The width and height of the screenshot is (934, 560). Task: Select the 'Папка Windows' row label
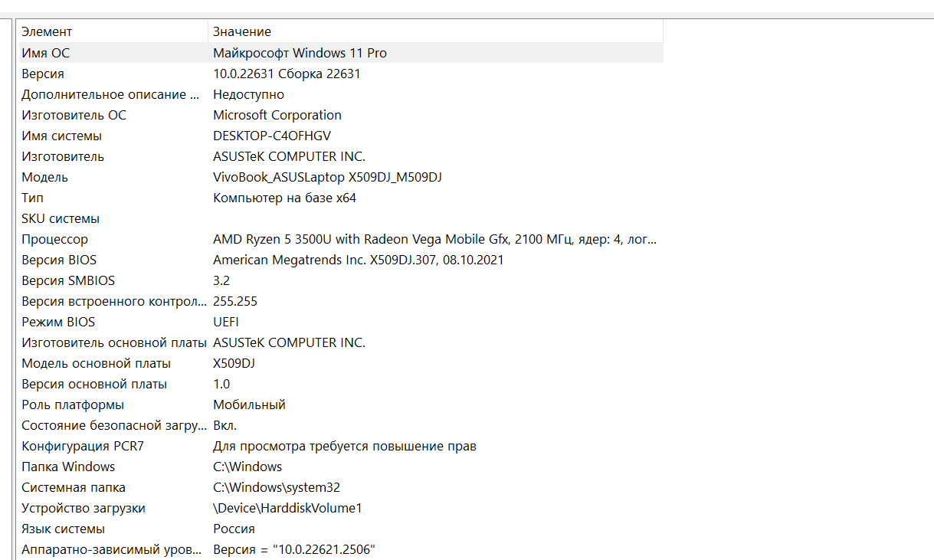click(68, 467)
